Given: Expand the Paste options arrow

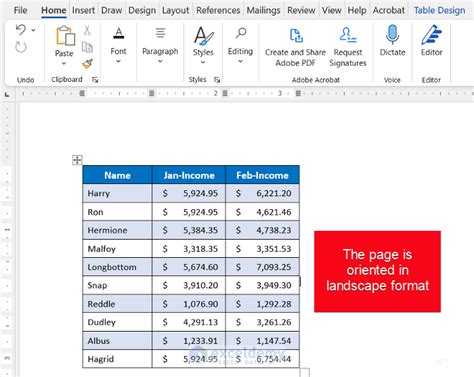Looking at the screenshot, I should pyautogui.click(x=64, y=64).
